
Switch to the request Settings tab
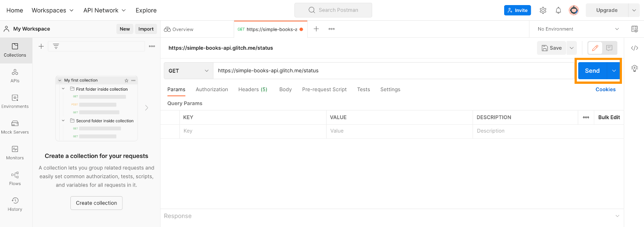pos(390,89)
